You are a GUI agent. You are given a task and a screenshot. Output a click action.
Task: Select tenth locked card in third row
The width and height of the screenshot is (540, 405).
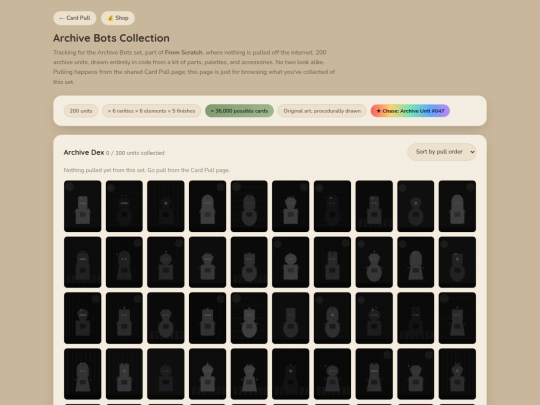(457, 318)
